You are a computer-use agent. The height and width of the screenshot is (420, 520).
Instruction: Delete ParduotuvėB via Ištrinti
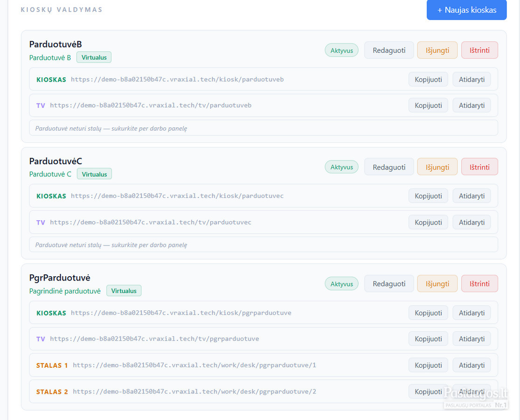pyautogui.click(x=479, y=50)
